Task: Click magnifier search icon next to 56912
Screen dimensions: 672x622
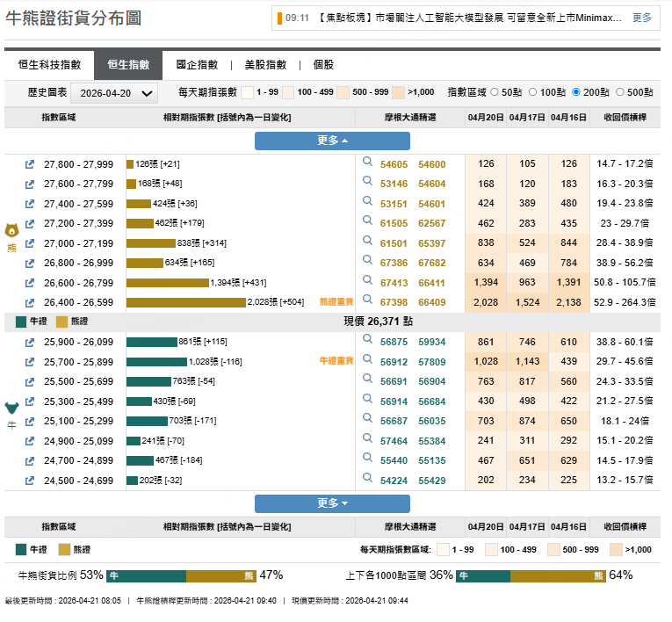Action: tap(368, 361)
